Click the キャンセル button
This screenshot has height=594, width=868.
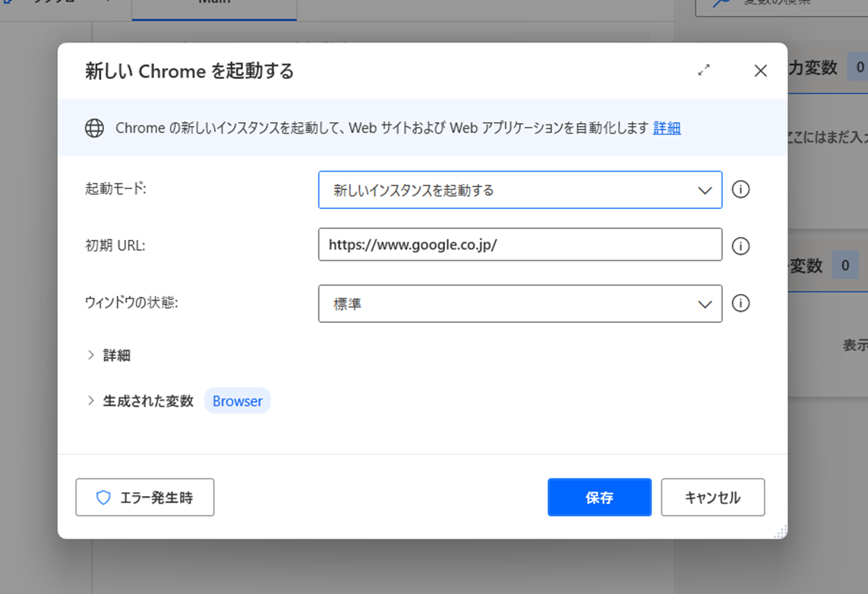(x=713, y=497)
